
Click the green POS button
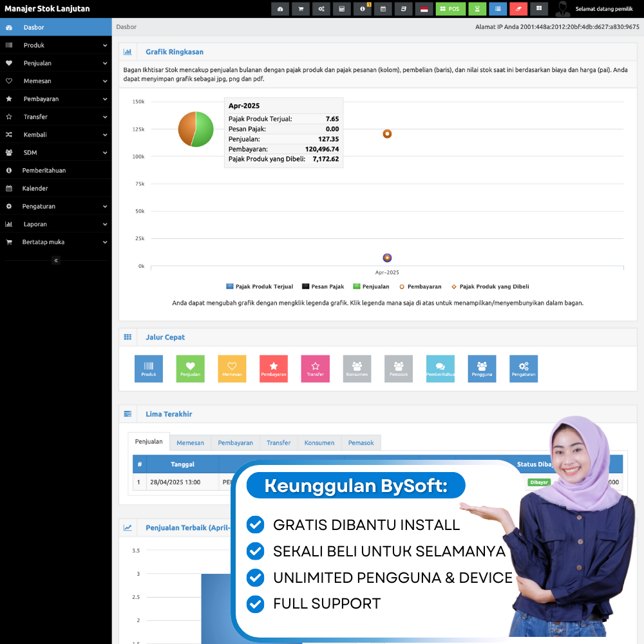point(451,9)
